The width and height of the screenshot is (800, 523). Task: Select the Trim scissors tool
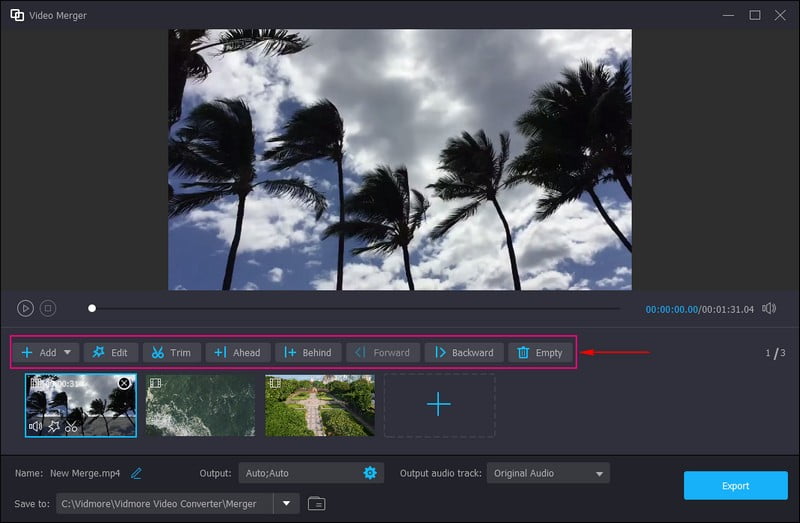click(171, 352)
